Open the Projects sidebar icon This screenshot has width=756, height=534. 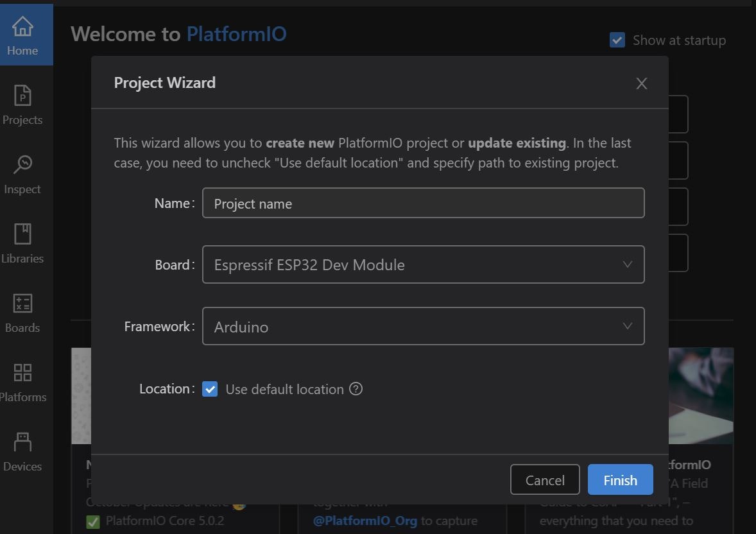pyautogui.click(x=22, y=105)
